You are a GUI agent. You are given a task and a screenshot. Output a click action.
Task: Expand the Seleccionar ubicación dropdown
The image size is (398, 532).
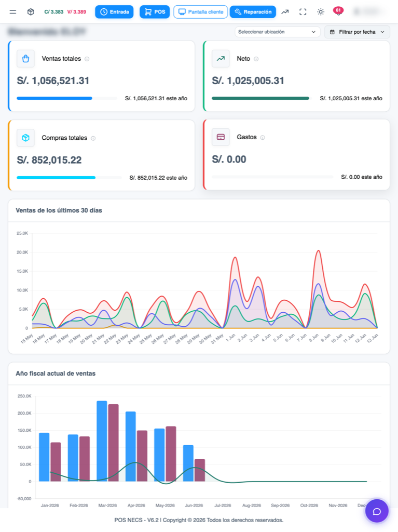277,32
